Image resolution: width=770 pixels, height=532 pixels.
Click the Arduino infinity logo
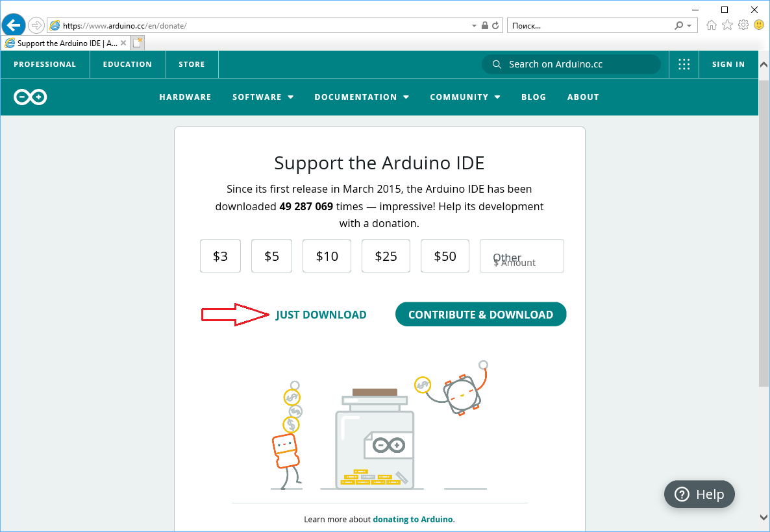click(31, 97)
